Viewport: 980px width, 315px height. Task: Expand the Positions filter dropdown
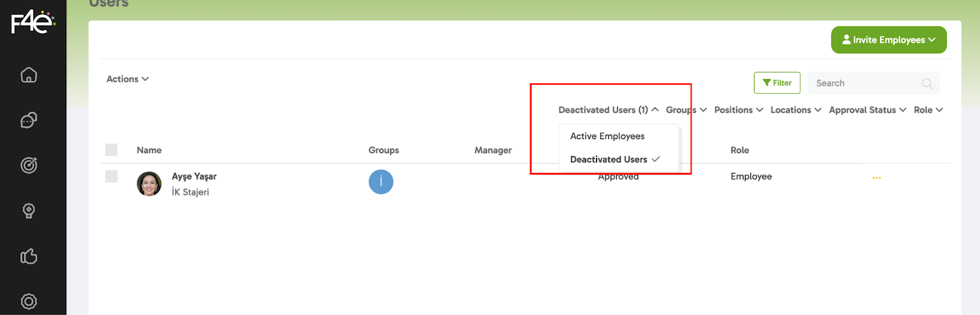pyautogui.click(x=738, y=110)
